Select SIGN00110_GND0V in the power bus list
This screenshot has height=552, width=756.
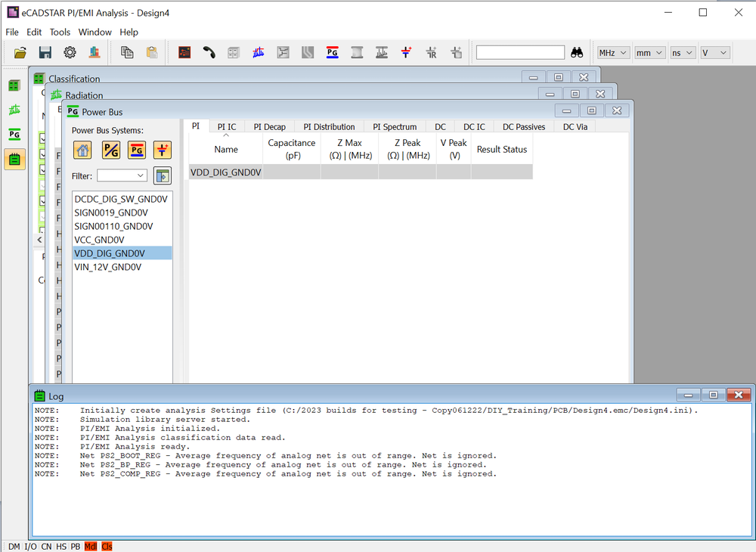pos(122,226)
